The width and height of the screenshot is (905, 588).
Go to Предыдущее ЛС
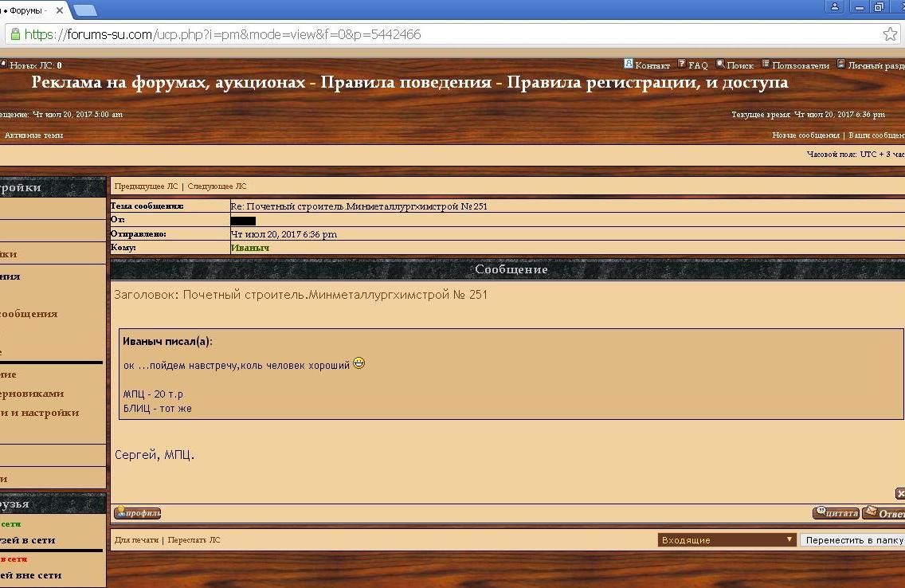tap(146, 186)
